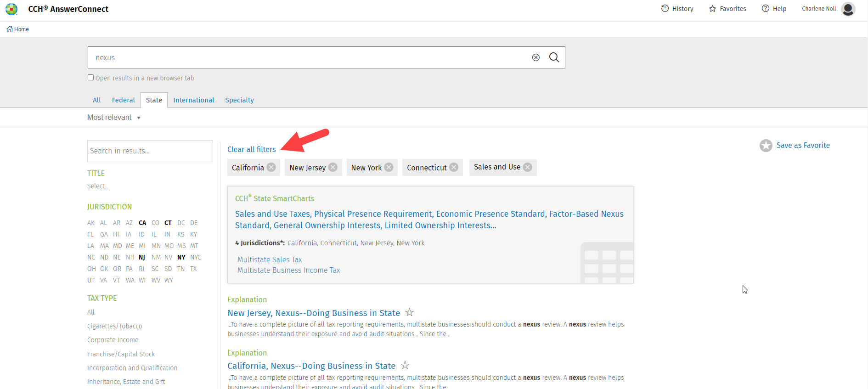This screenshot has height=389, width=868.
Task: Open New Jersey, Nexus--Doing Business in State
Action: (x=314, y=313)
